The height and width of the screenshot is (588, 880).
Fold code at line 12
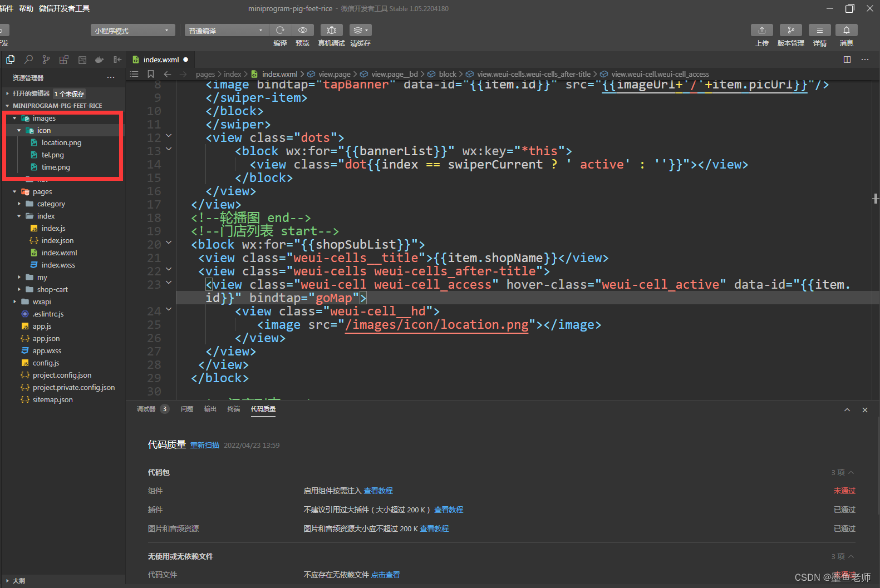pos(169,136)
